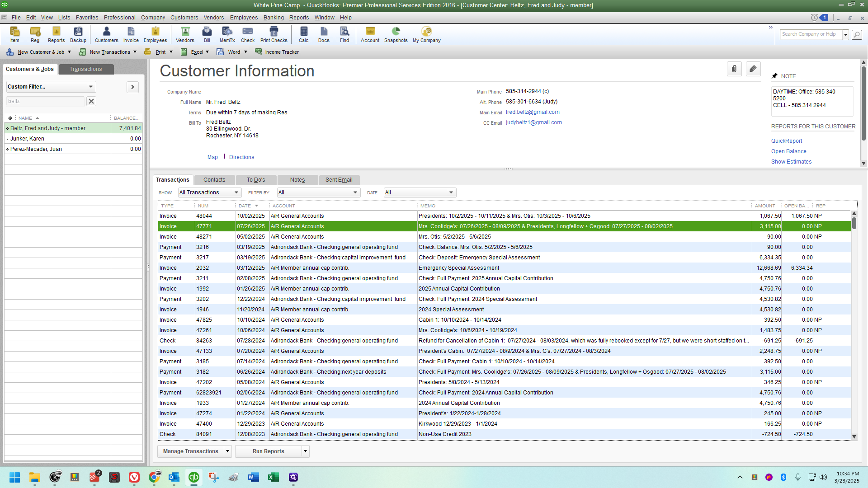Open the Filter By dropdown
This screenshot has width=868, height=488.
coord(319,192)
